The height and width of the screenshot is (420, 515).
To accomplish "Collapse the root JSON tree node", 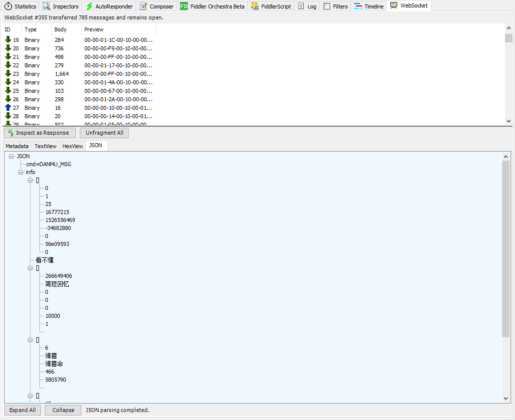I will [x=11, y=156].
